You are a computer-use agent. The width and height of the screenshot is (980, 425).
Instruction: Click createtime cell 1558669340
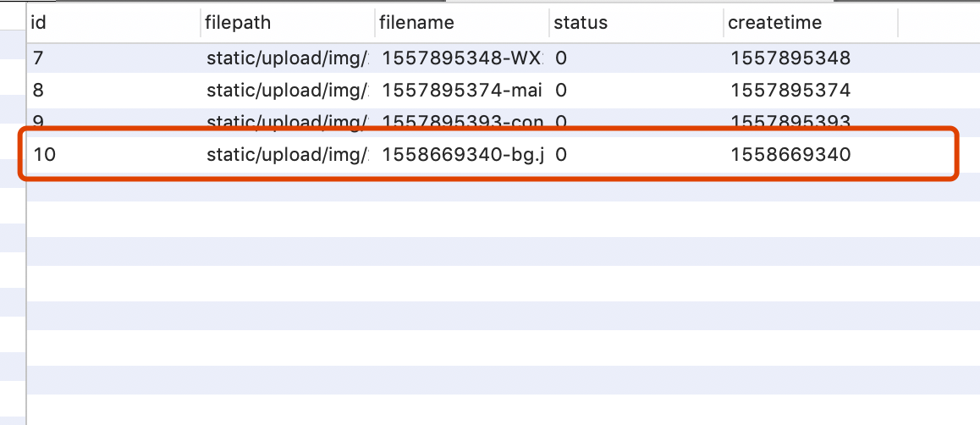click(790, 154)
